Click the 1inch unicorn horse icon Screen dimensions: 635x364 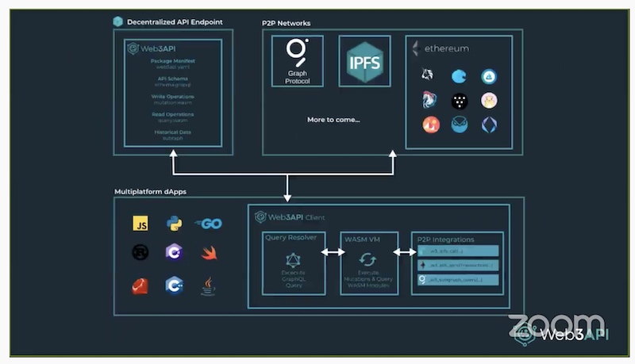pyautogui.click(x=429, y=100)
